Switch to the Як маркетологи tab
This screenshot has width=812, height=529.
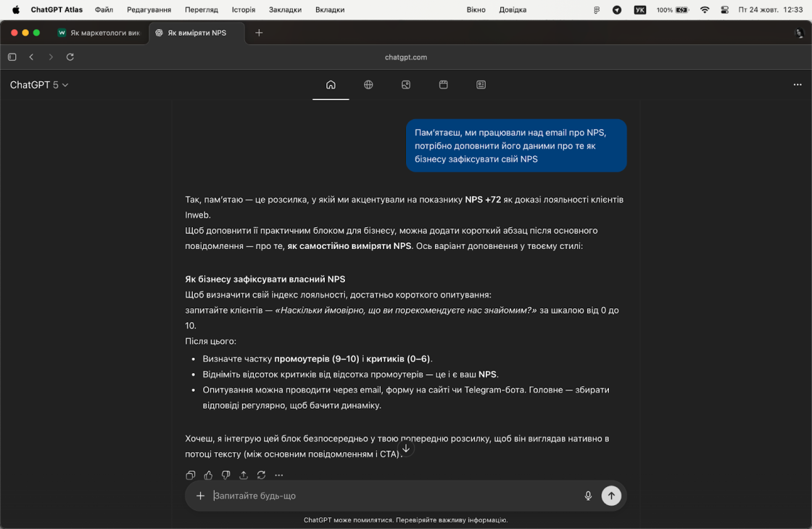(99, 33)
